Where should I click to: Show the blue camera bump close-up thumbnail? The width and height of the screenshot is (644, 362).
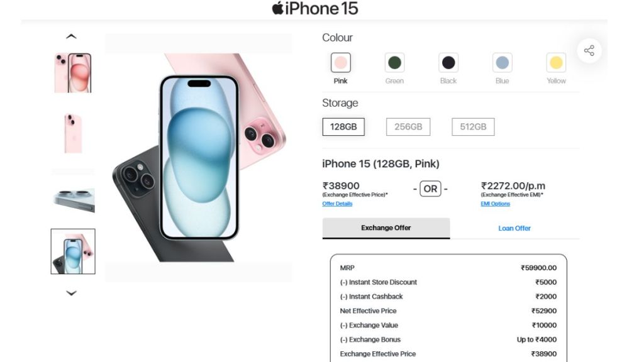73,200
